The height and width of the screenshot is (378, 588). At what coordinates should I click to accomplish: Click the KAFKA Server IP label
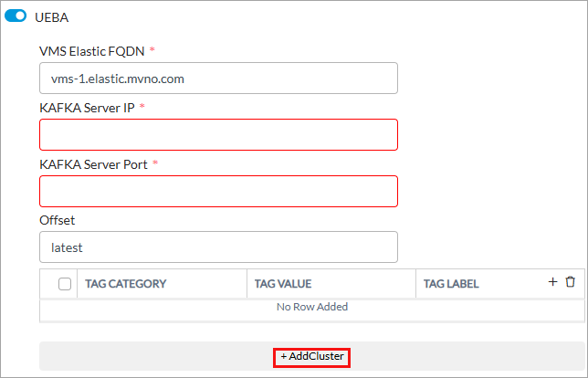click(87, 108)
